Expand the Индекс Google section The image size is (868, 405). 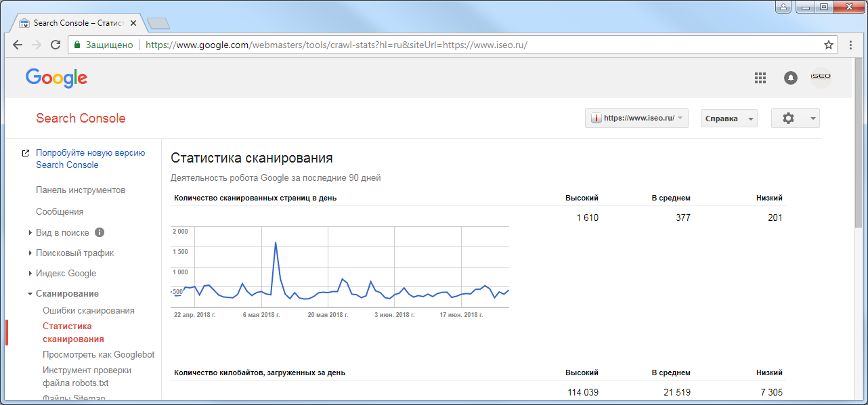[x=66, y=274]
